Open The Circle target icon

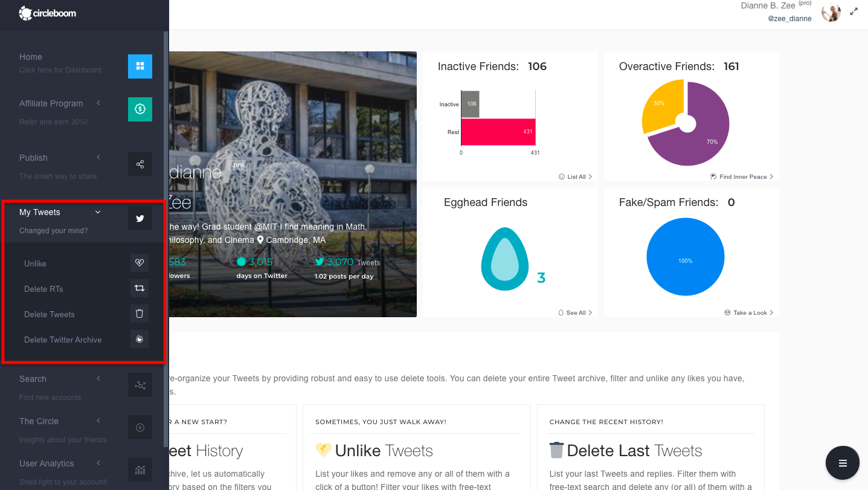[140, 427]
